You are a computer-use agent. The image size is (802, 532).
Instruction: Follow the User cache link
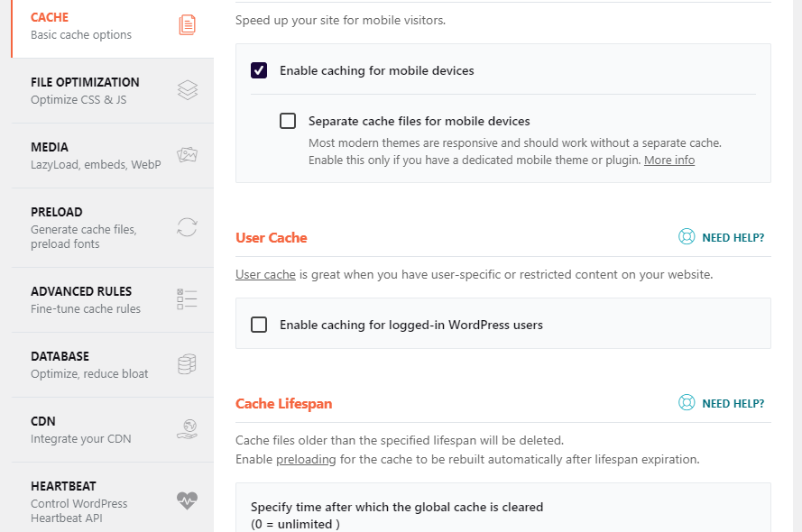tap(265, 274)
